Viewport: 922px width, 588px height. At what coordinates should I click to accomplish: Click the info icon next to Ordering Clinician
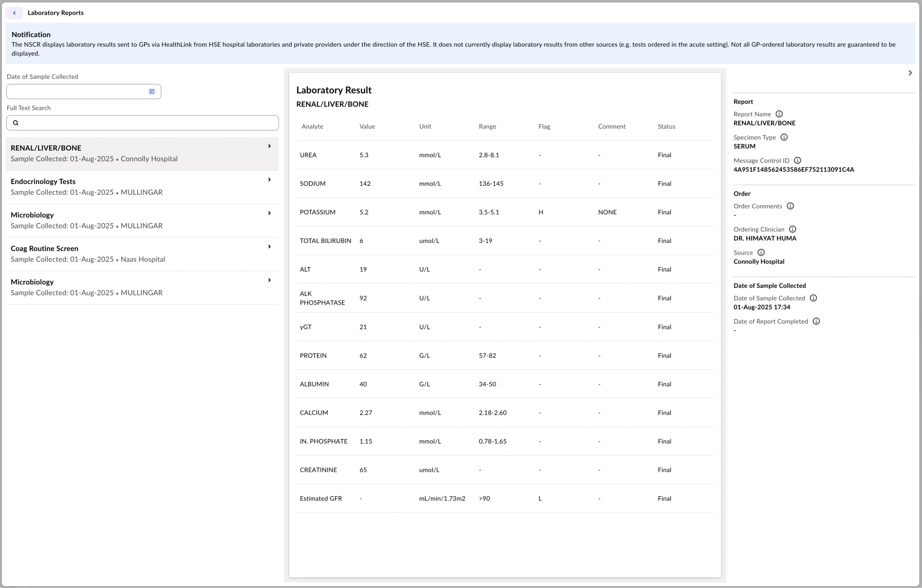point(793,229)
